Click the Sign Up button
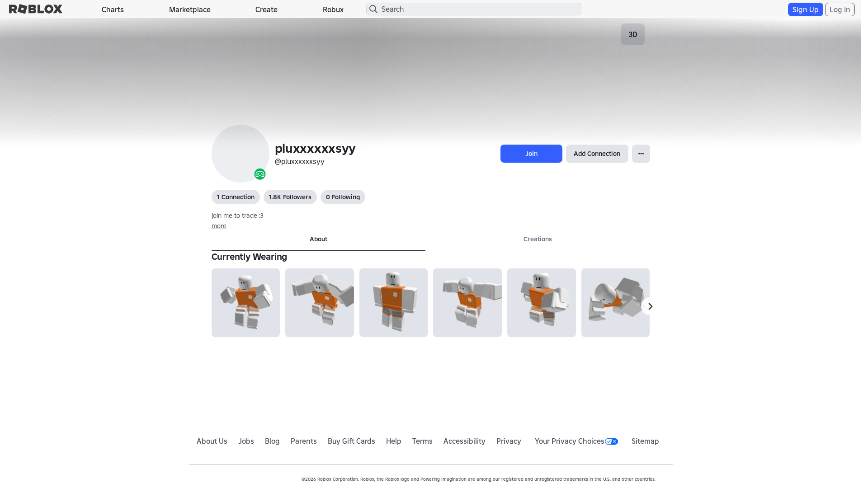The height and width of the screenshot is (488, 868). tap(805, 9)
